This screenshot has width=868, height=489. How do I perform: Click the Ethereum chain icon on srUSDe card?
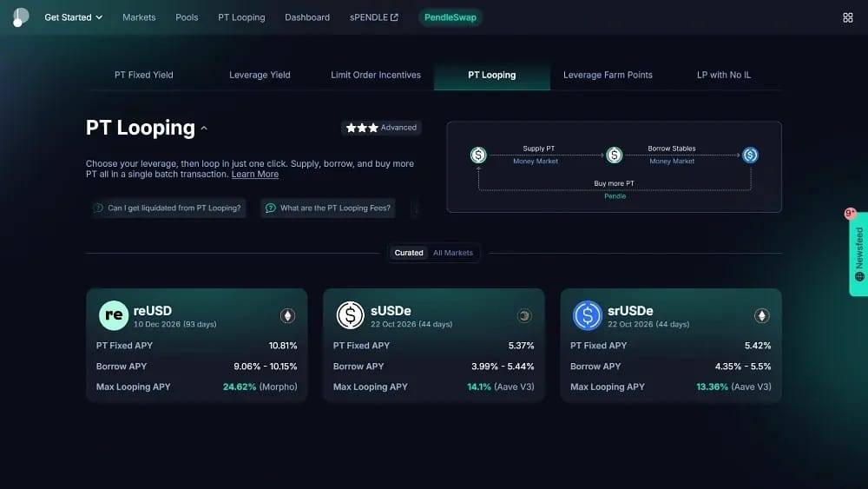pyautogui.click(x=762, y=315)
